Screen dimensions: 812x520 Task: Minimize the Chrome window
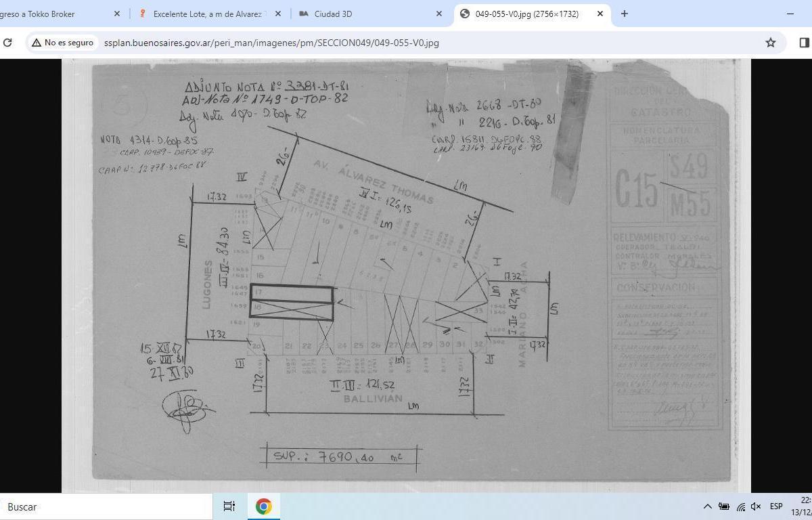(790, 14)
